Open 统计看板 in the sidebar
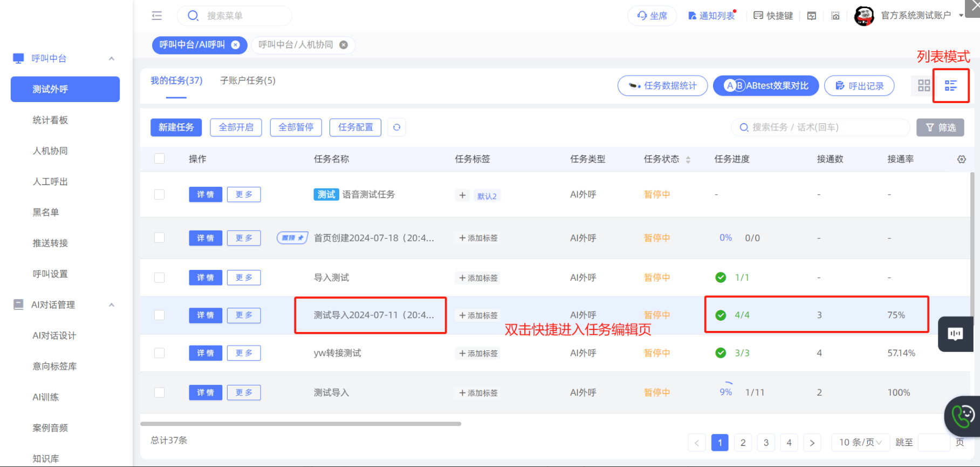This screenshot has height=467, width=980. (50, 120)
